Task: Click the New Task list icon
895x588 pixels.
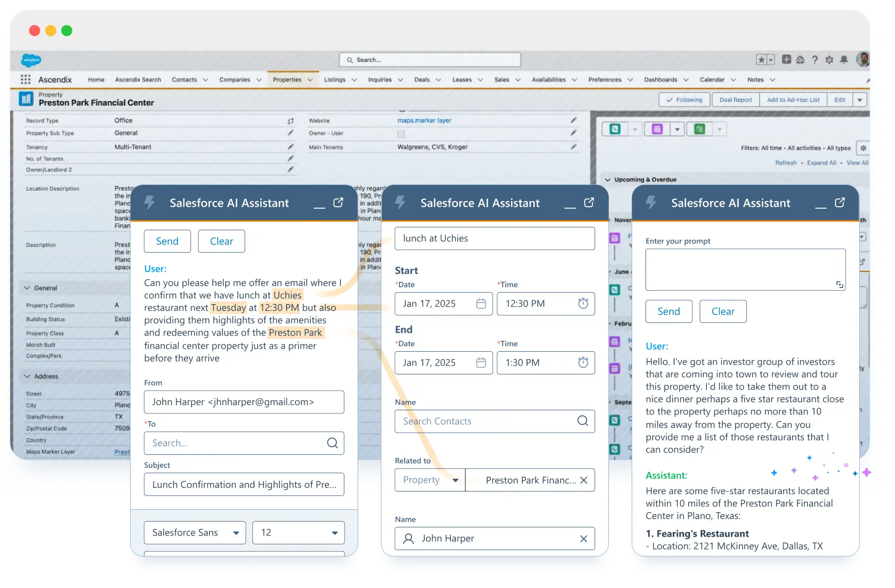Action: pos(700,129)
